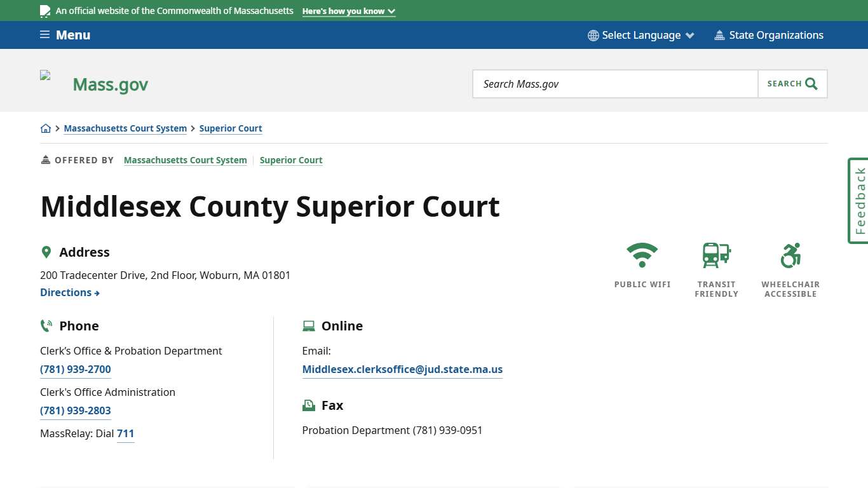Click the (781) 939-2700 phone link
Image resolution: width=868 pixels, height=488 pixels.
75,369
